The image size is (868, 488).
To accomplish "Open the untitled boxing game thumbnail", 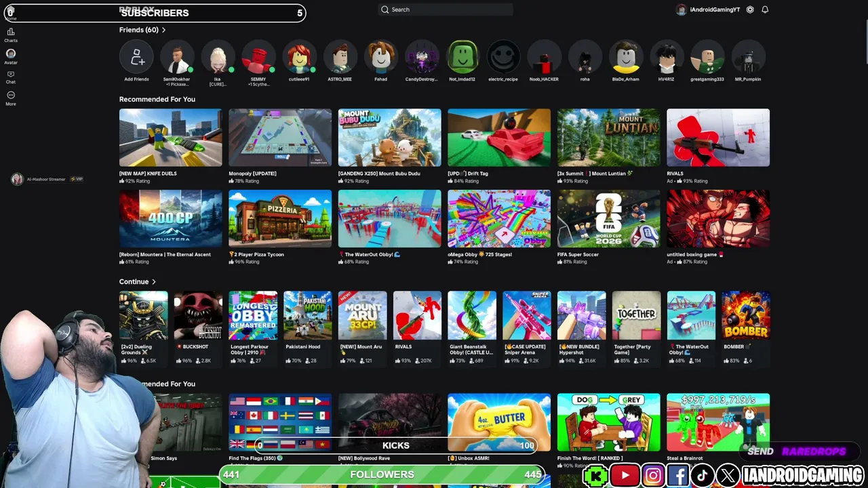I will pos(718,219).
